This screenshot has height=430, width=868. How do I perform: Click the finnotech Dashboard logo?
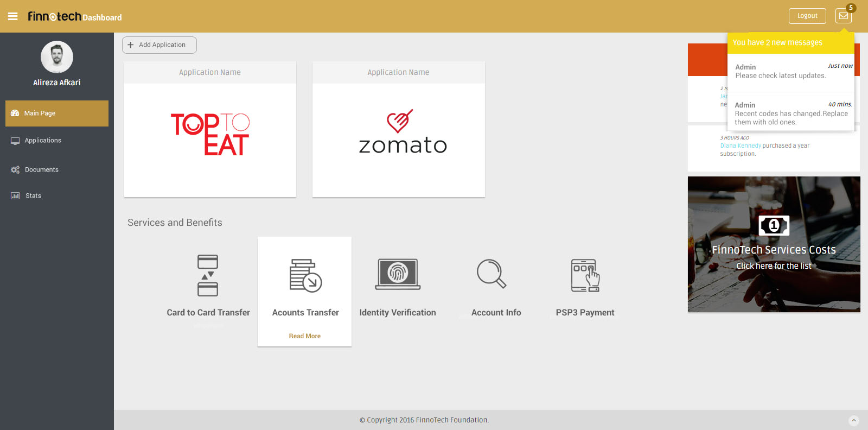75,17
